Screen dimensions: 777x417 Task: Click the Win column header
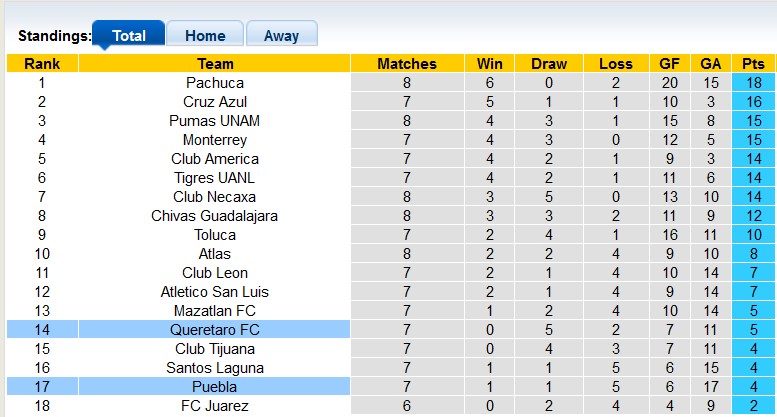point(490,64)
